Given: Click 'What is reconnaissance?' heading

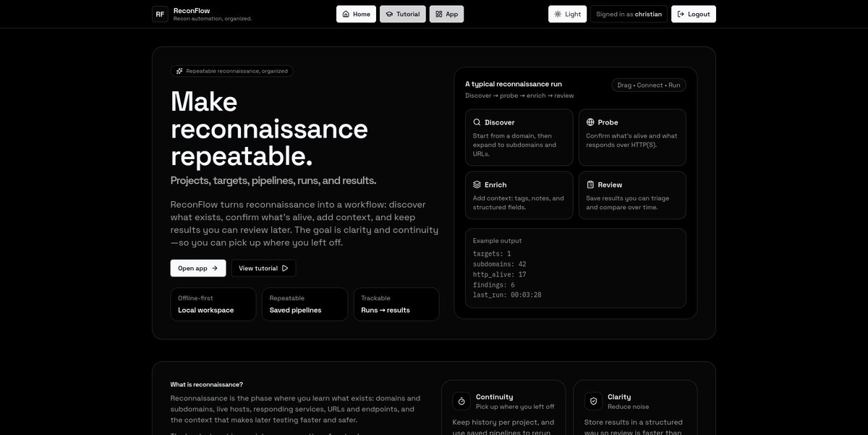Looking at the screenshot, I should [x=207, y=384].
